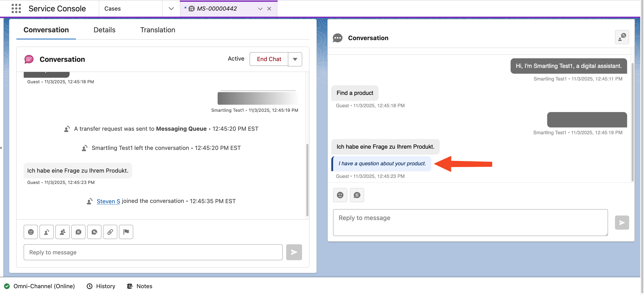Open Quick Text in the message toolbar
This screenshot has height=295, width=644.
click(x=78, y=232)
